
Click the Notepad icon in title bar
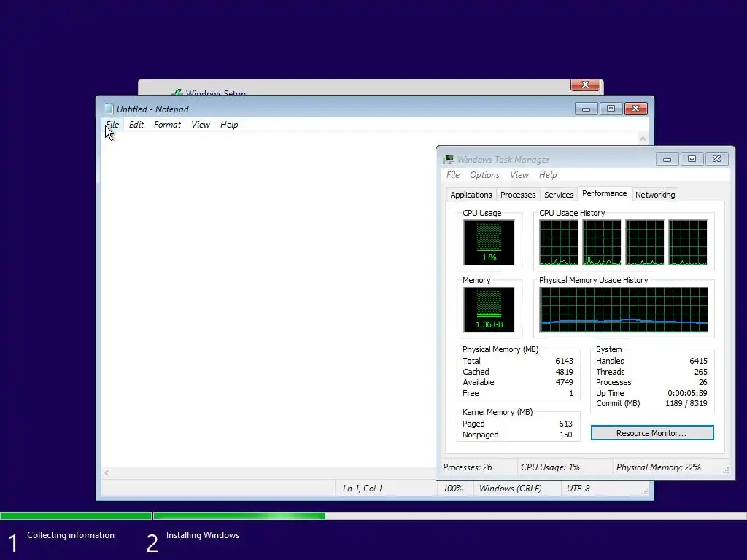(109, 109)
